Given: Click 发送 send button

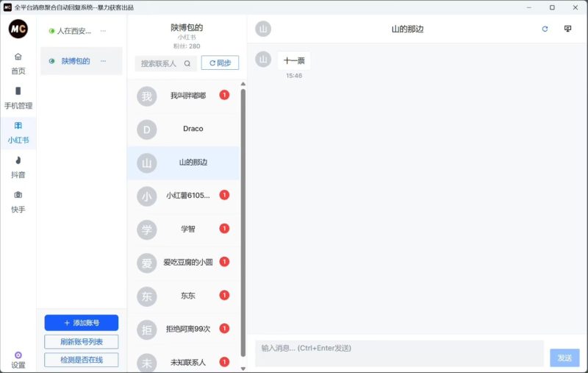Looking at the screenshot, I should pyautogui.click(x=564, y=358).
